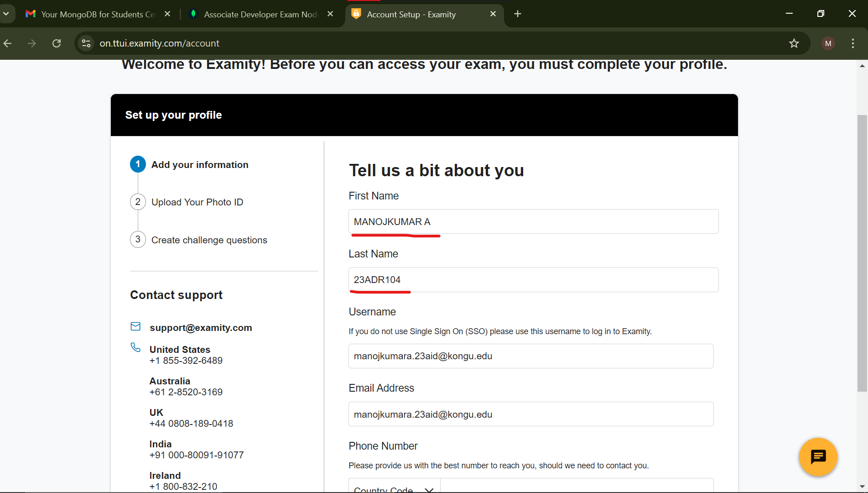The width and height of the screenshot is (868, 493).
Task: Expand the Country Code dropdown
Action: pyautogui.click(x=394, y=488)
